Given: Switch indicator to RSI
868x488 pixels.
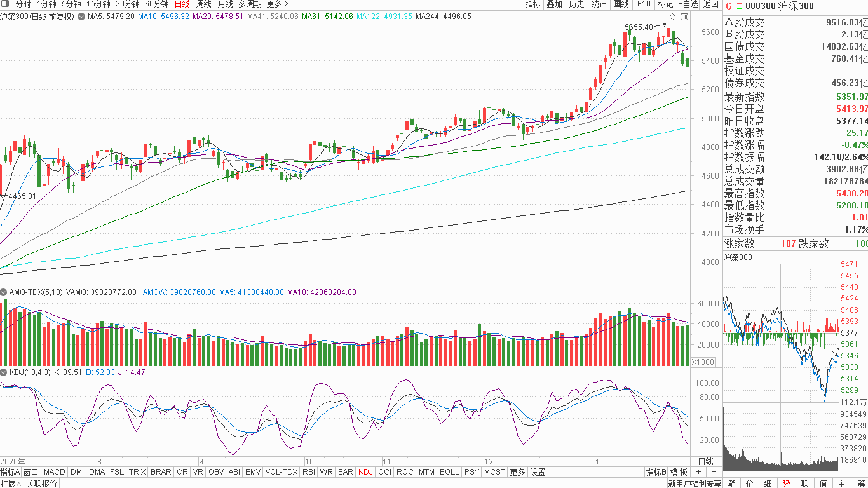Looking at the screenshot, I should pyautogui.click(x=308, y=472).
